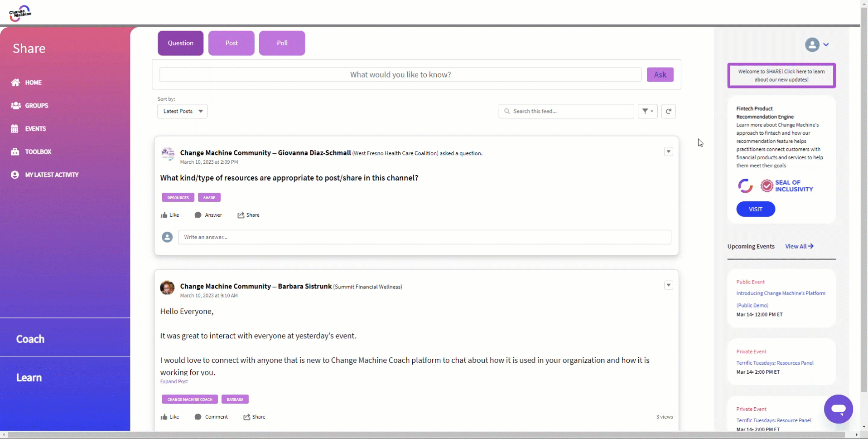Image resolution: width=868 pixels, height=439 pixels.
Task: Open the Toolbox icon in sidebar
Action: pos(15,152)
